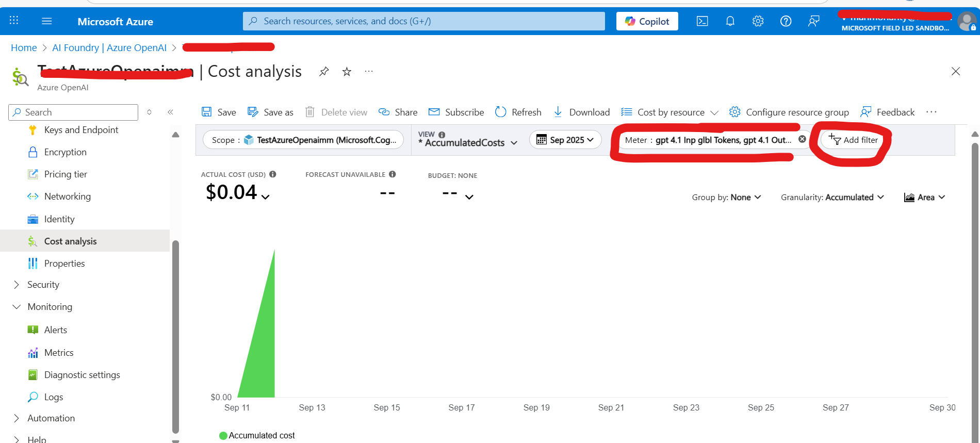980x443 pixels.
Task: Close the Cost analysis blade
Action: pyautogui.click(x=955, y=71)
